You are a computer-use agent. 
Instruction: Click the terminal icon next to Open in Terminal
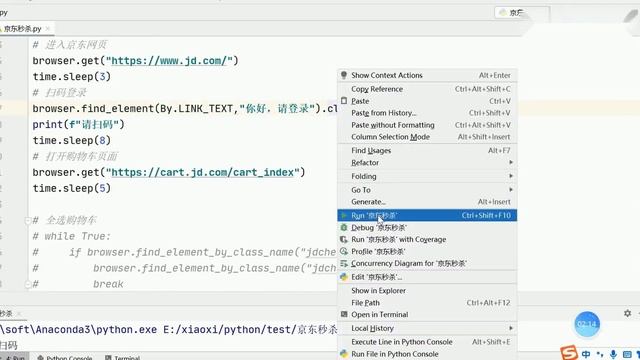coord(344,314)
